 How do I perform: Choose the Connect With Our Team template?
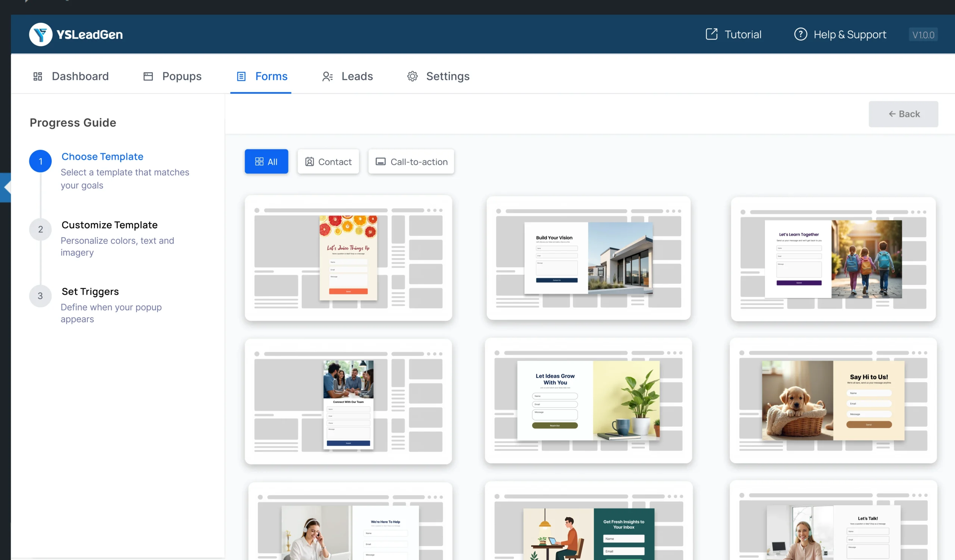click(348, 401)
